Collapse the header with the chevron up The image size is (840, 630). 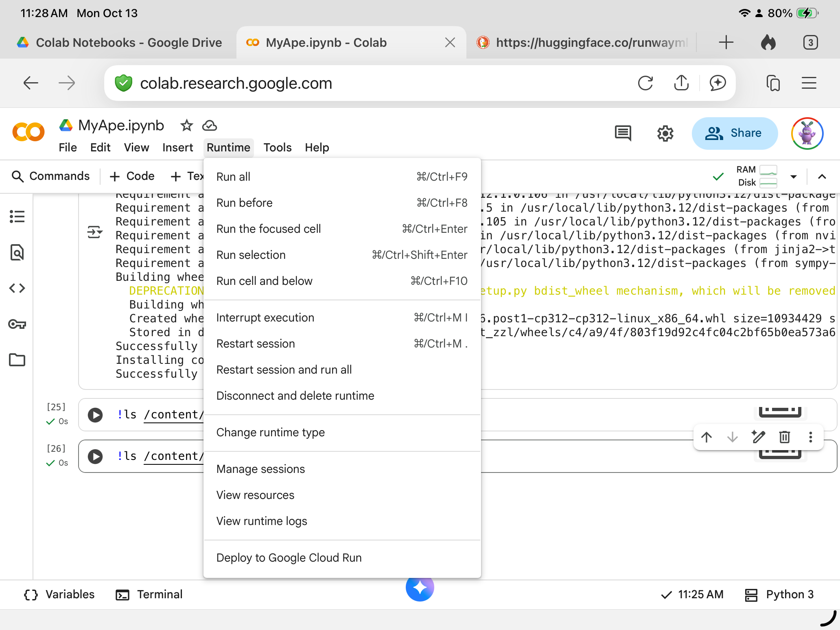(822, 177)
